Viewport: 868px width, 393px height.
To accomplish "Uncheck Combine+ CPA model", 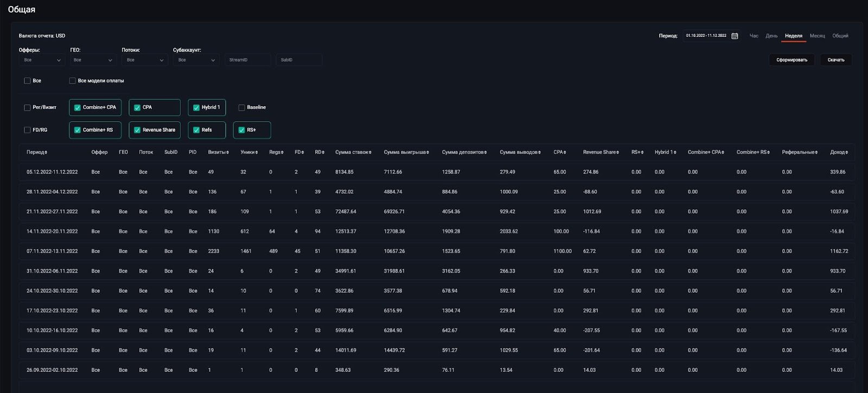I will [x=78, y=107].
